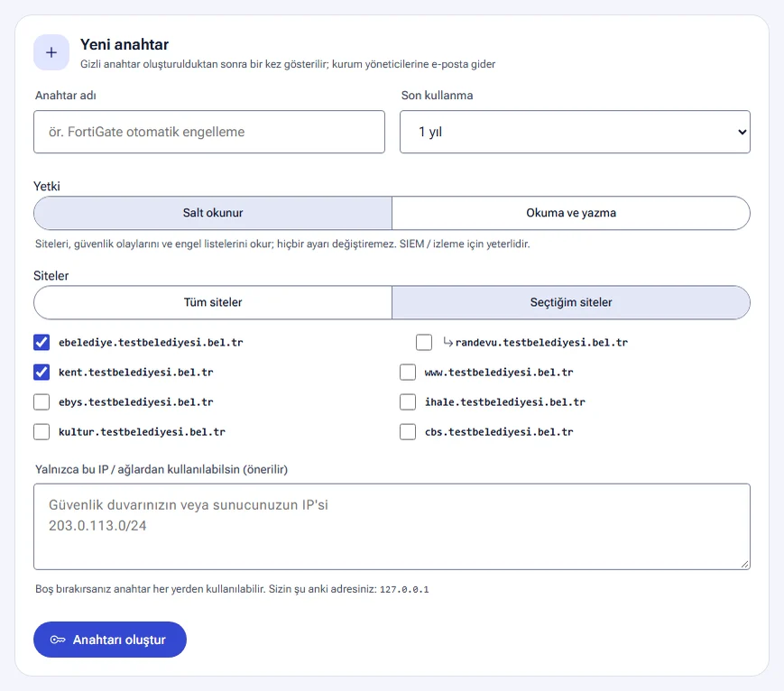Check ebys.testbelediyesi.bel.tr checkbox
The height and width of the screenshot is (691, 784).
tap(42, 402)
